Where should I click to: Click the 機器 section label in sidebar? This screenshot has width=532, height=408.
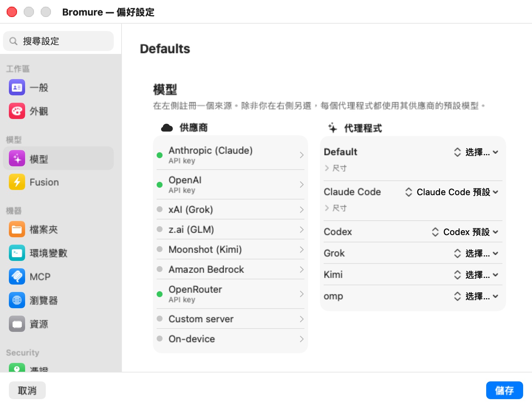coord(14,211)
